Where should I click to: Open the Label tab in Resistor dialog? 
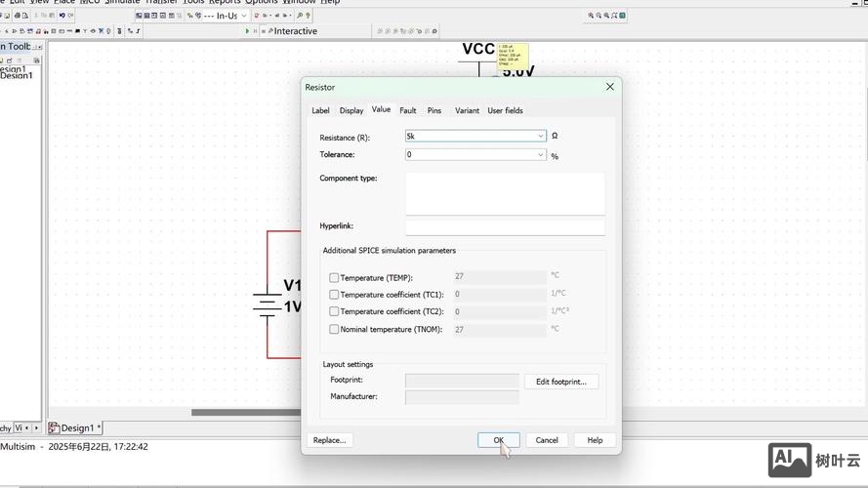[x=320, y=110]
